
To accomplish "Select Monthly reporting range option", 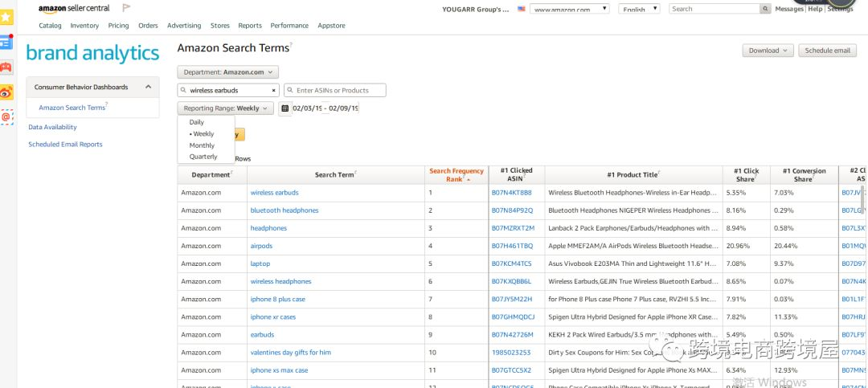I will (202, 145).
